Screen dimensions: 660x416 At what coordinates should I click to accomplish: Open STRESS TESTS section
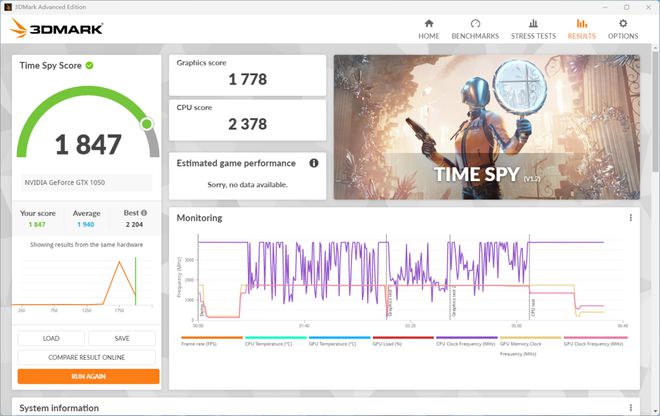coord(533,29)
